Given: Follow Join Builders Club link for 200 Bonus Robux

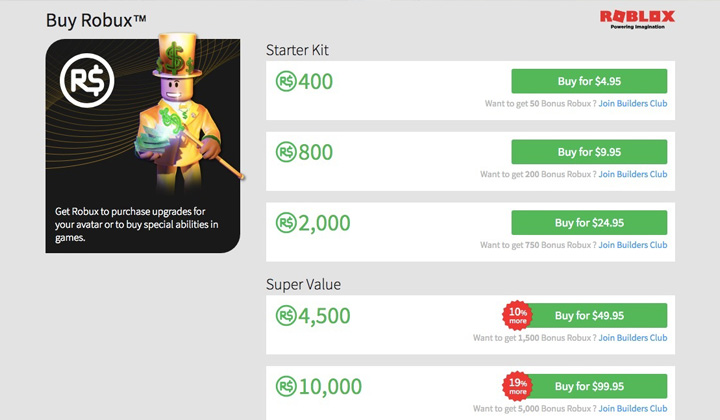Looking at the screenshot, I should [x=633, y=174].
